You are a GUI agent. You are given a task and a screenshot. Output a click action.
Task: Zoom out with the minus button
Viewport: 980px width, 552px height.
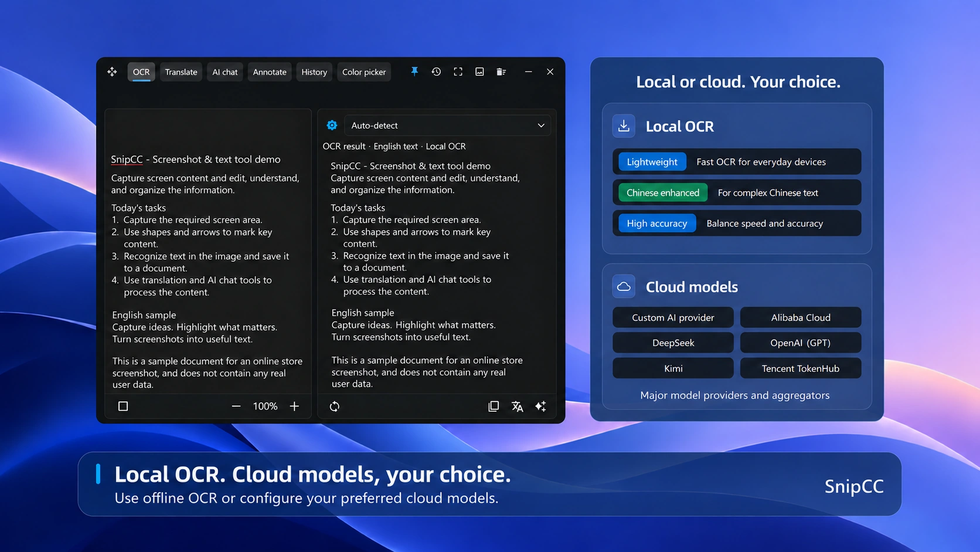click(236, 406)
